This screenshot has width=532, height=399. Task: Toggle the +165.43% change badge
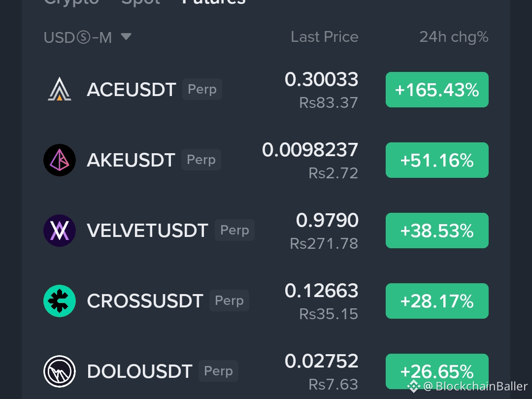tap(437, 90)
